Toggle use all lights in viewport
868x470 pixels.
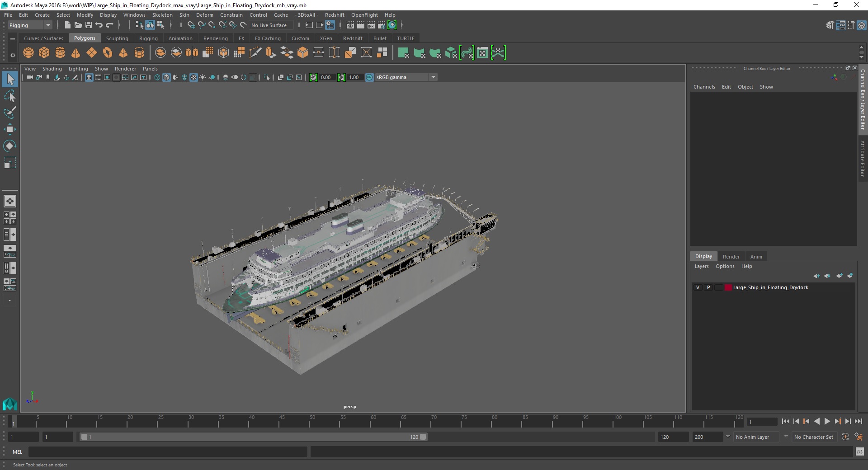click(203, 77)
